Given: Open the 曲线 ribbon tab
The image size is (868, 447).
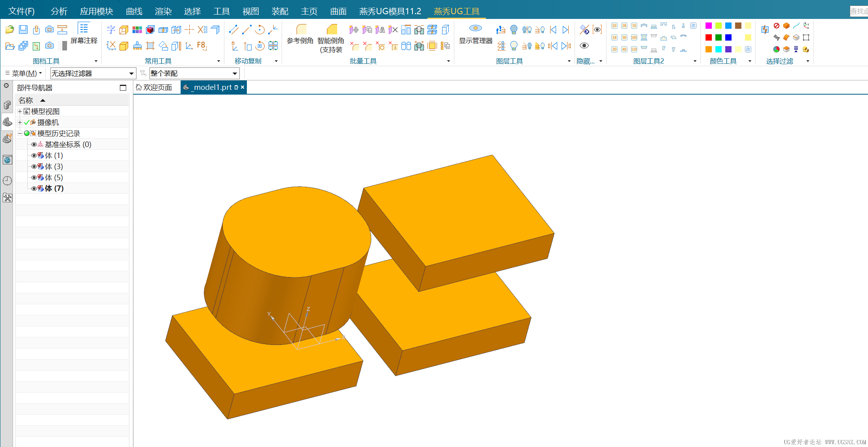Looking at the screenshot, I should tap(134, 11).
